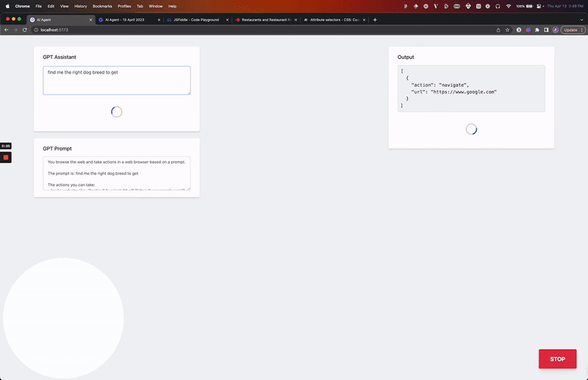
Task: Open the Profiles menu
Action: point(124,7)
